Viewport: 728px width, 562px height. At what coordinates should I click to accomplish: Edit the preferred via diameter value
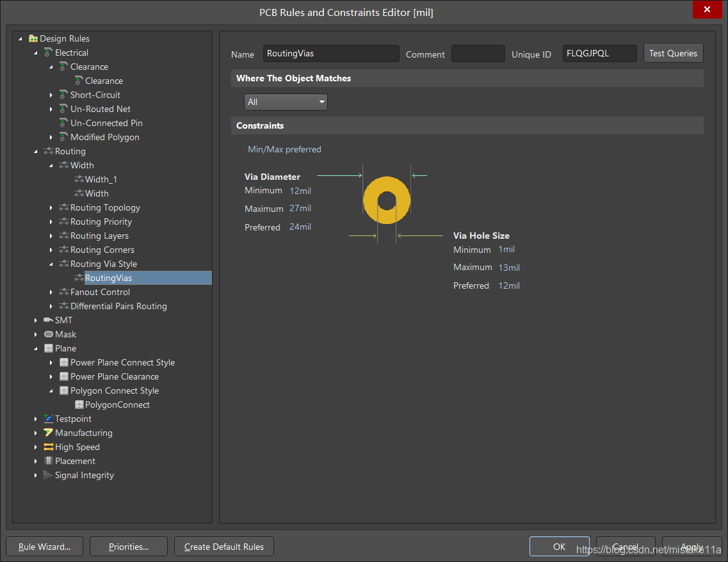(300, 227)
